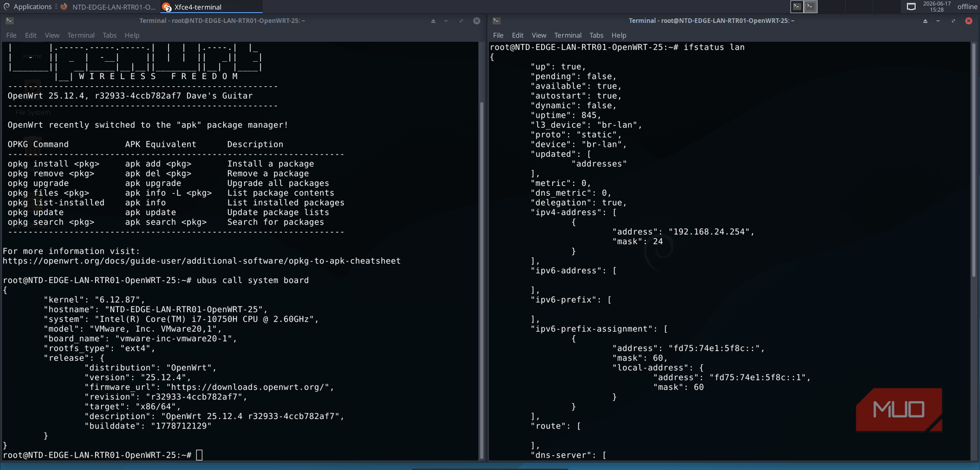Click the "target": "x86/64" line
980x470 pixels.
[132, 406]
